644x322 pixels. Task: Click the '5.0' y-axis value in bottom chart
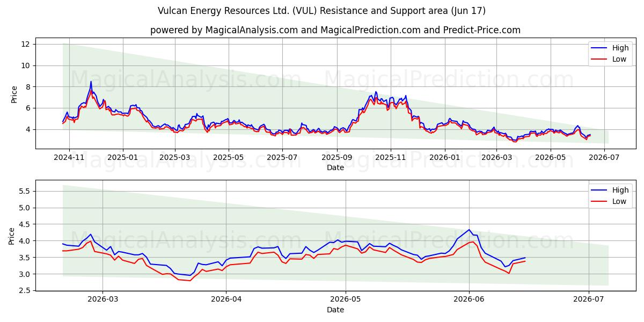click(26, 208)
